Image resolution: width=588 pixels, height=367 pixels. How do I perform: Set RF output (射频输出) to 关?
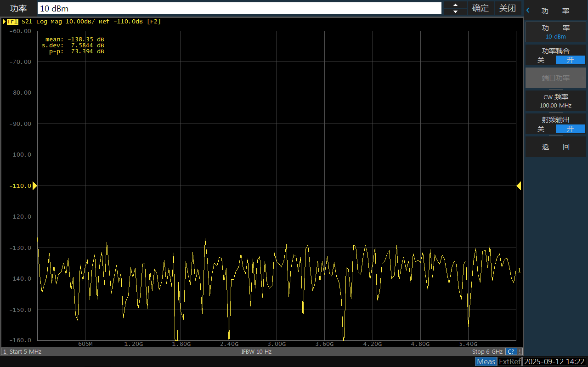click(541, 129)
